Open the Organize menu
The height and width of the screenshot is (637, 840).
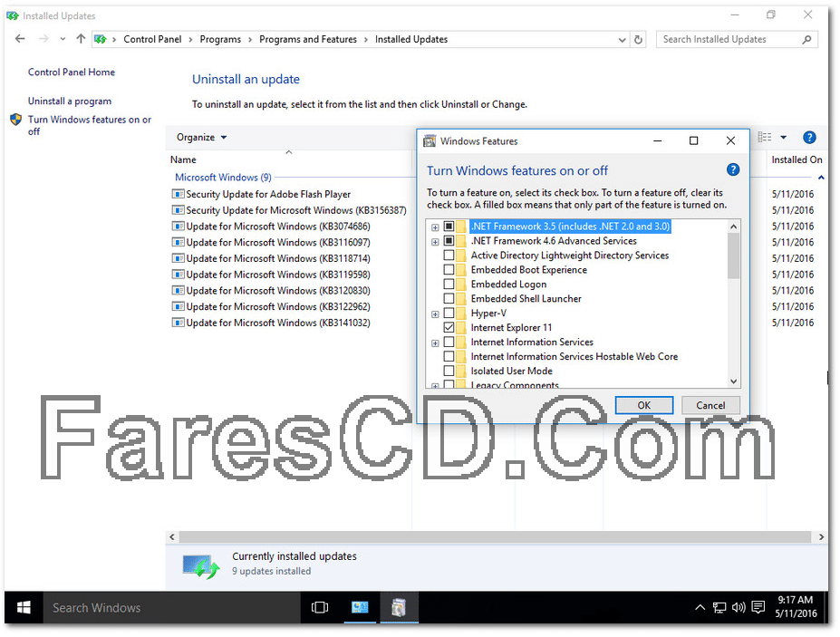coord(201,137)
